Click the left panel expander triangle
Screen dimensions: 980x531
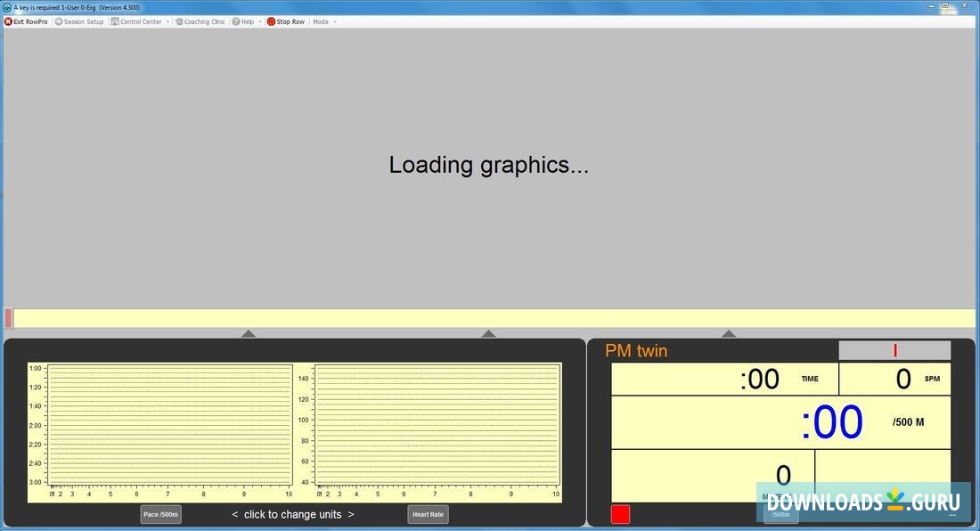[249, 333]
